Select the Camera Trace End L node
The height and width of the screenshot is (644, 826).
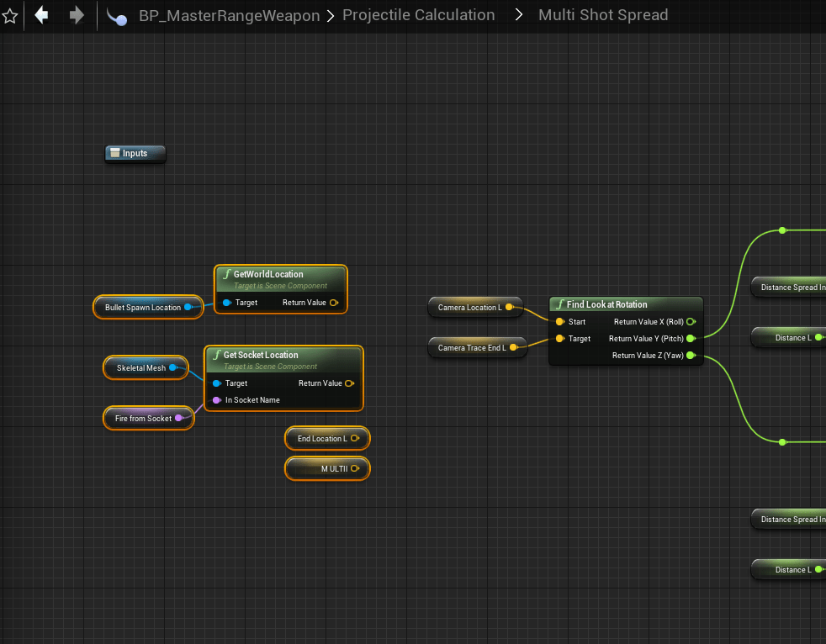[x=471, y=348]
